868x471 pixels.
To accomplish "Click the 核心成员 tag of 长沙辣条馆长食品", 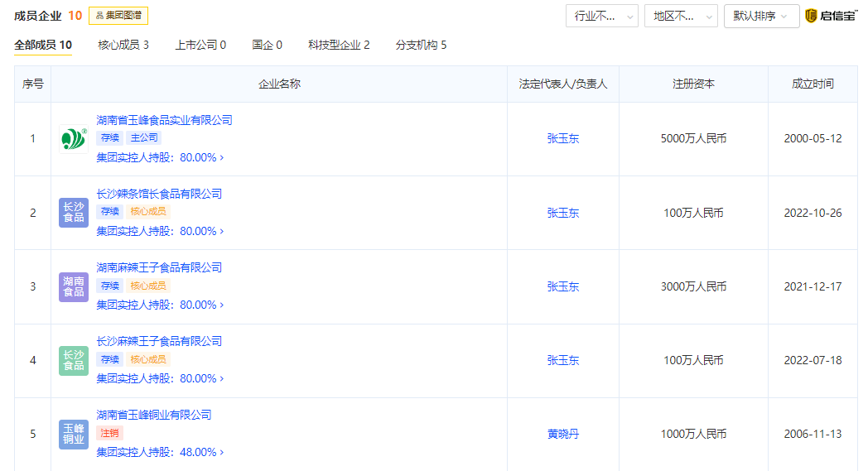I will (147, 211).
